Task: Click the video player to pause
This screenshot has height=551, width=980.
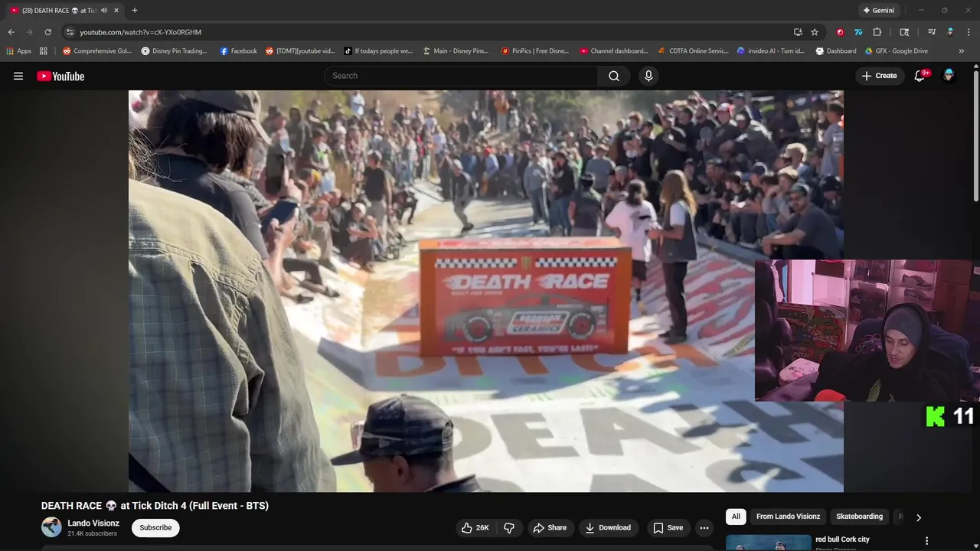Action: 485,291
